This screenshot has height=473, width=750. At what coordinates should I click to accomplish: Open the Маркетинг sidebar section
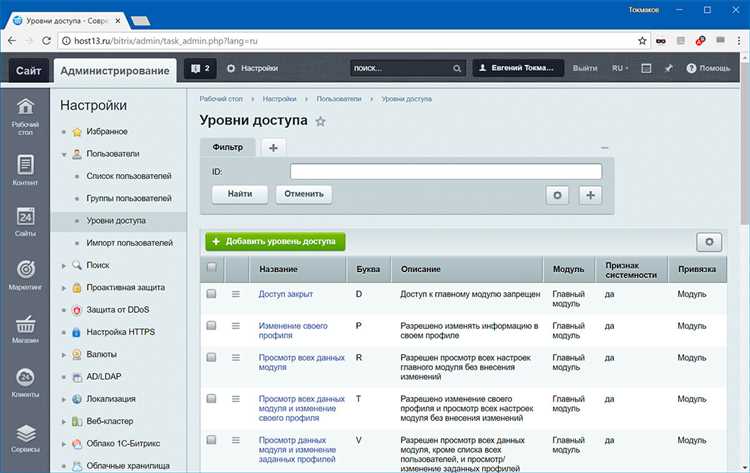pyautogui.click(x=25, y=275)
